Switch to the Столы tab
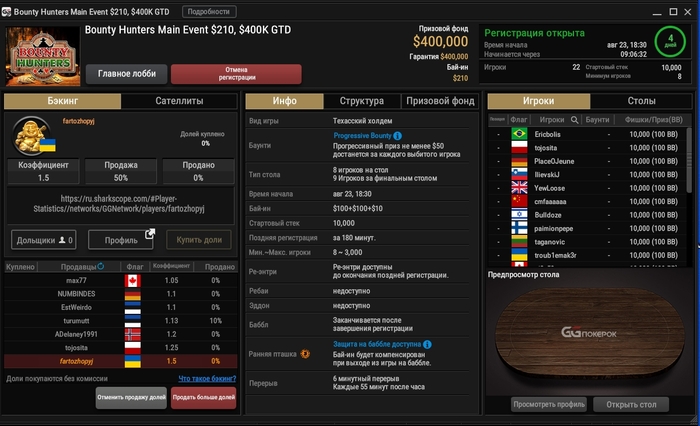 (x=641, y=101)
